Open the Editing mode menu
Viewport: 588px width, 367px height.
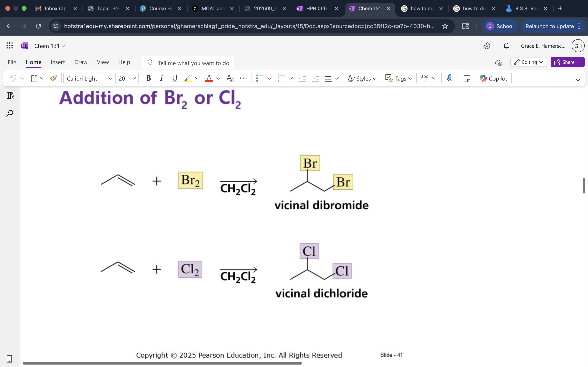529,62
